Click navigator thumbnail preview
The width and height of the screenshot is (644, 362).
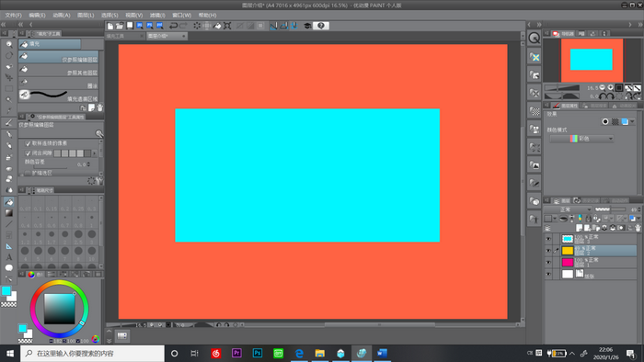point(592,61)
